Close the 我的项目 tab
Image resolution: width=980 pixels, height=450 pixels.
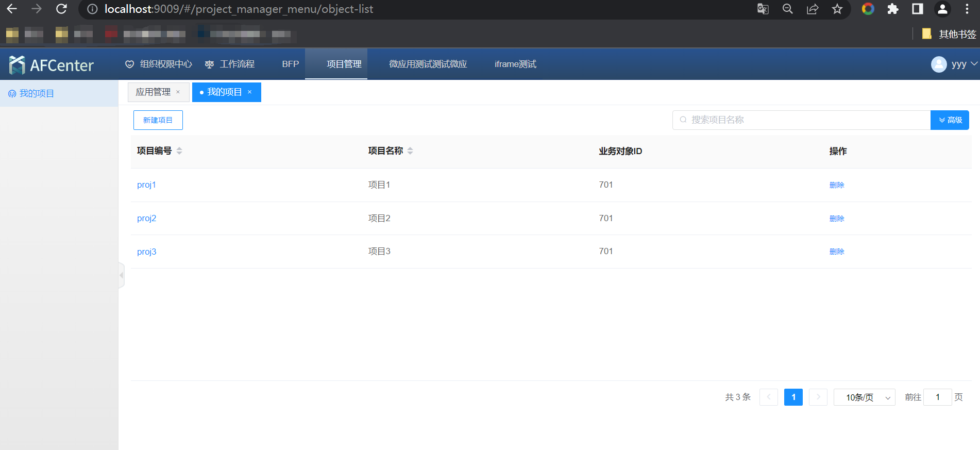pyautogui.click(x=250, y=92)
